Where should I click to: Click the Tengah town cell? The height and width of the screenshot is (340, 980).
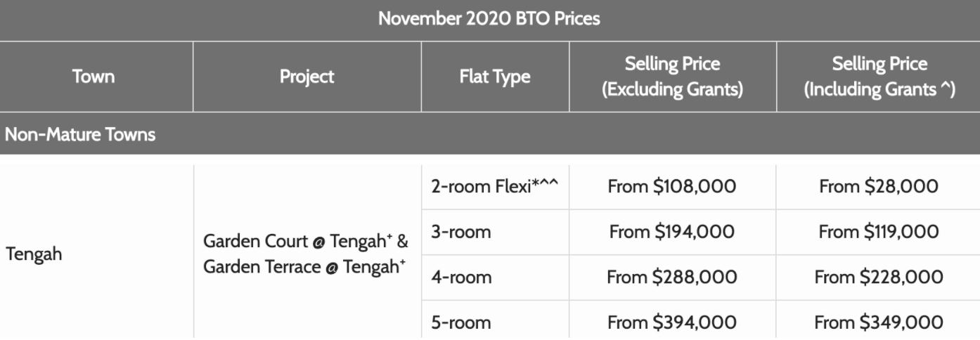[33, 254]
